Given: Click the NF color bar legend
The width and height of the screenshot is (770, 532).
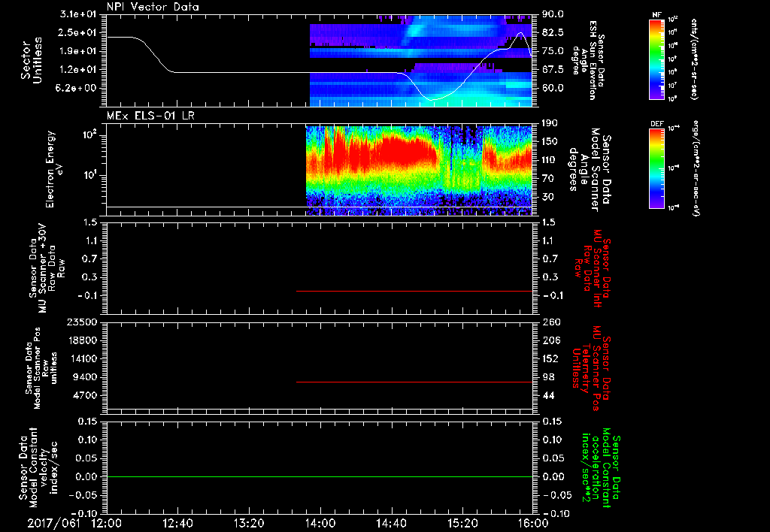Looking at the screenshot, I should point(657,59).
